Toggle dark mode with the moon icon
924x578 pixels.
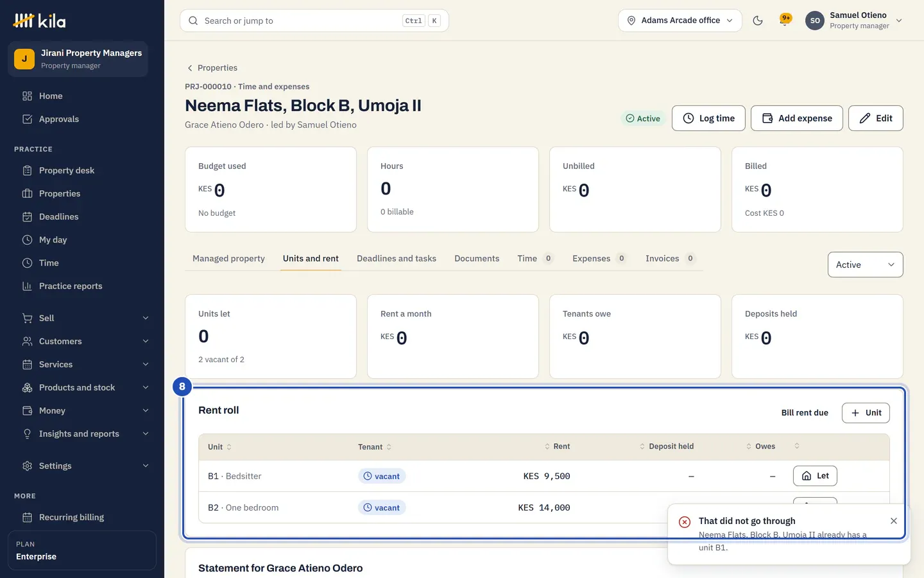tap(758, 21)
